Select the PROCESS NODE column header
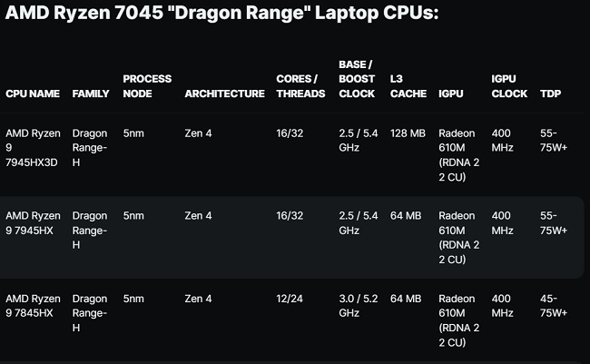 (147, 86)
